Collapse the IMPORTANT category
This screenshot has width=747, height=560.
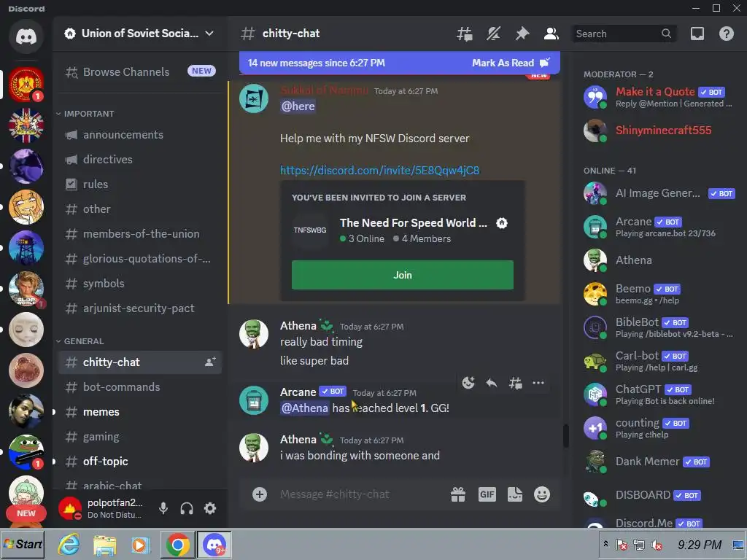85,114
